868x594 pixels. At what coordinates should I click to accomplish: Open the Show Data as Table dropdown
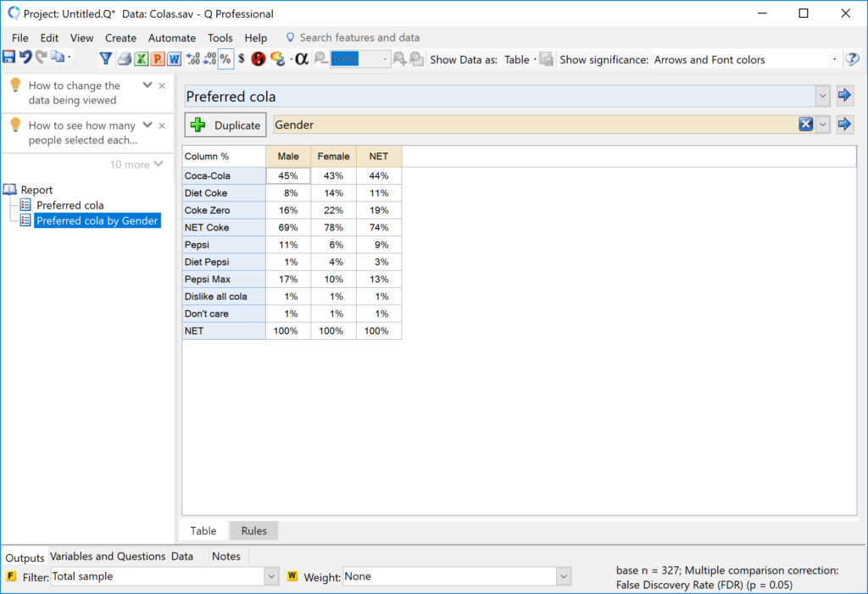(x=520, y=60)
